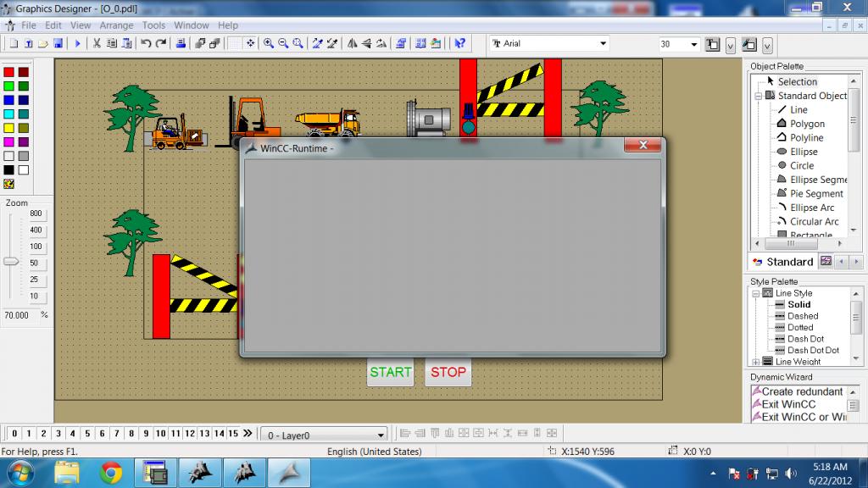Click the Zoom in magnifier icon
Screen dimensions: 868x488
point(269,44)
